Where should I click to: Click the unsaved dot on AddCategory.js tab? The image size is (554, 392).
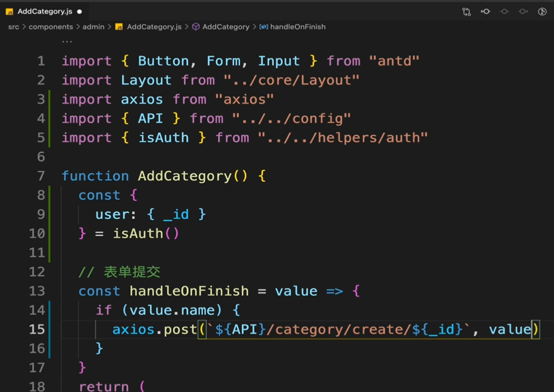[x=80, y=12]
